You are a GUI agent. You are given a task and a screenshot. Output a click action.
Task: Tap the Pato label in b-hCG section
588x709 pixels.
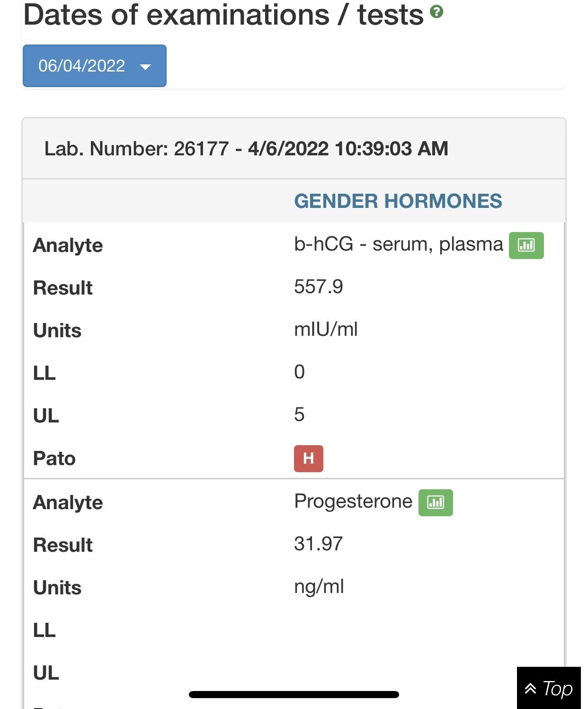54,458
